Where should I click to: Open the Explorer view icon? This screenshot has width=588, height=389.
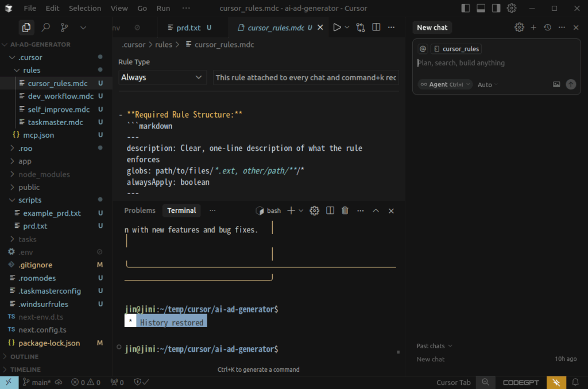click(26, 28)
